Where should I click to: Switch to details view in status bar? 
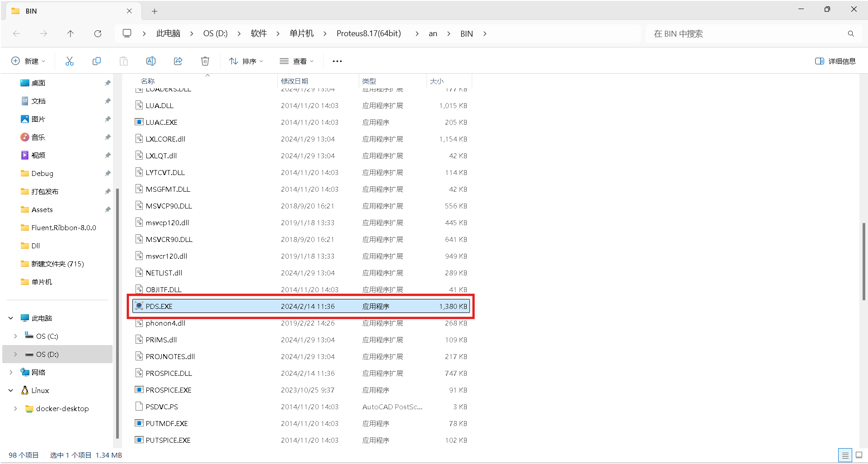click(x=845, y=455)
